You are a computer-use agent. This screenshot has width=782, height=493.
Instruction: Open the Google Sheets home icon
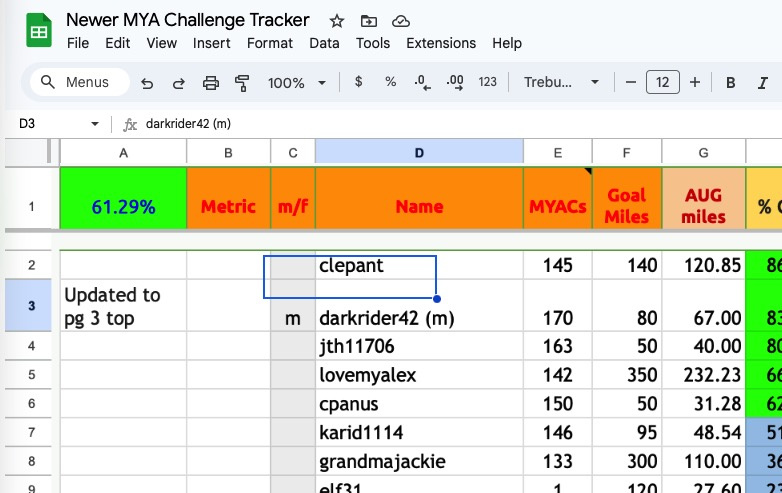click(39, 31)
